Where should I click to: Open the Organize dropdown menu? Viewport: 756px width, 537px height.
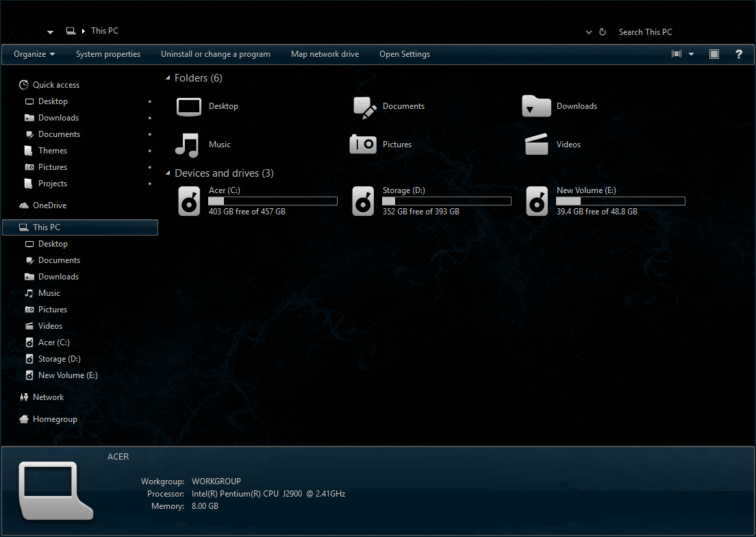(34, 54)
